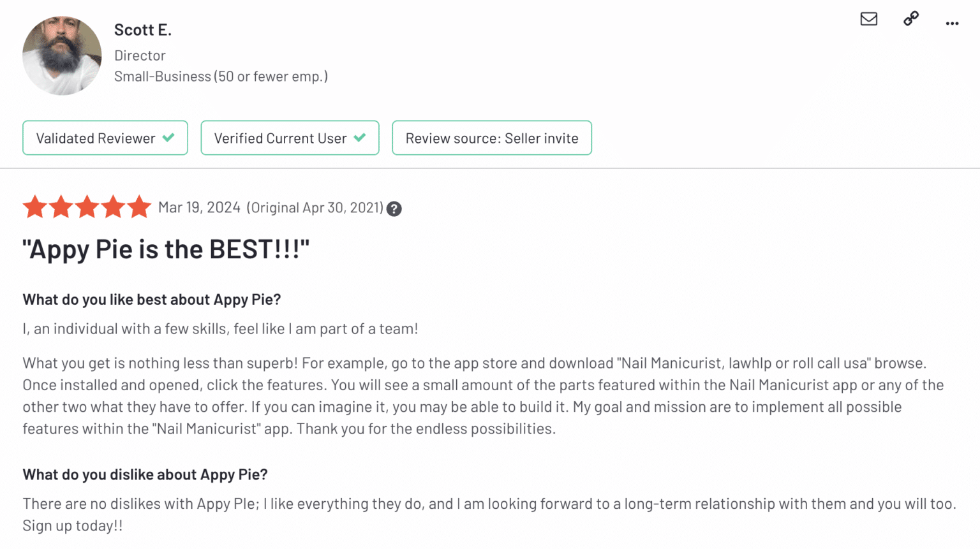The height and width of the screenshot is (549, 980).
Task: Click the question mark help icon
Action: click(394, 209)
